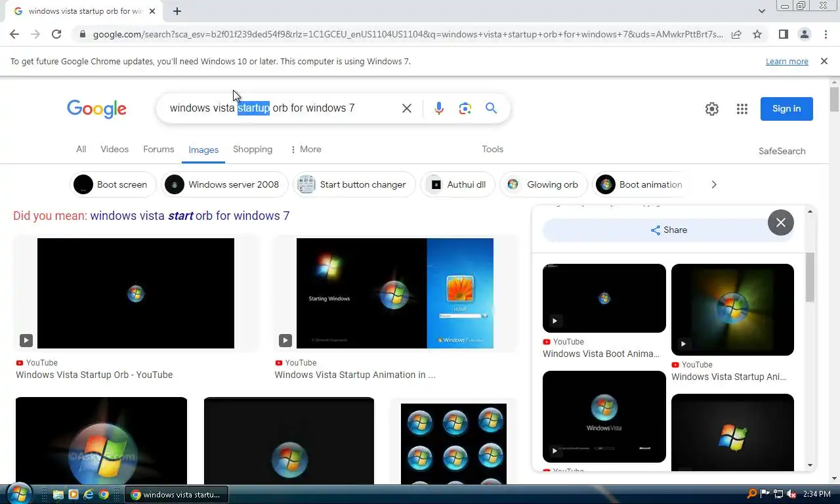Show more suggestion chips with right chevron
Viewport: 840px width, 504px height.
click(x=714, y=184)
